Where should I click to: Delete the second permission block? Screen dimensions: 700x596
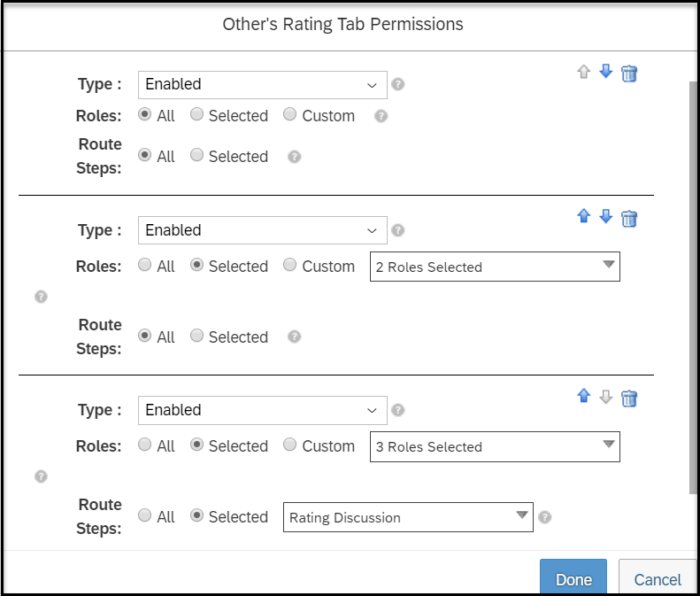629,219
